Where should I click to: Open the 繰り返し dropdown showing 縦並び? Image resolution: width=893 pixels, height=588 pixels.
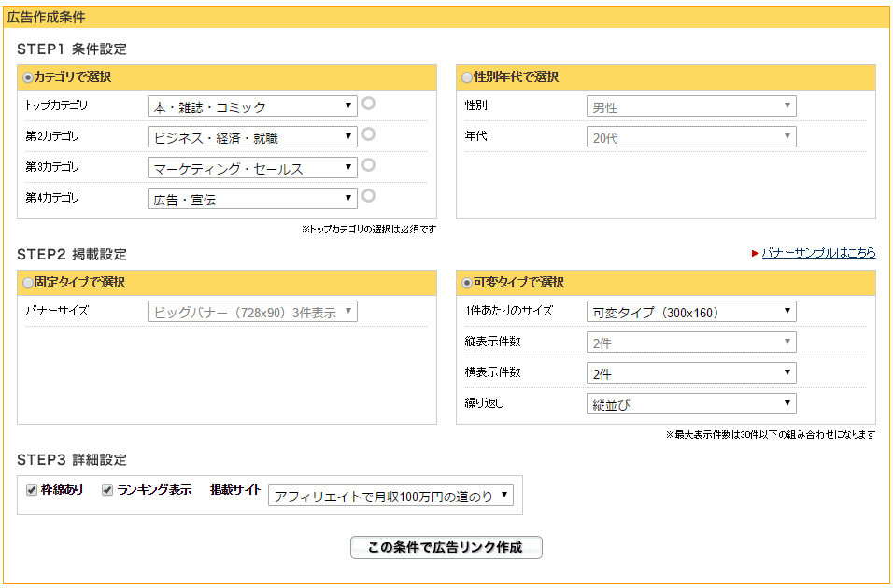(691, 404)
